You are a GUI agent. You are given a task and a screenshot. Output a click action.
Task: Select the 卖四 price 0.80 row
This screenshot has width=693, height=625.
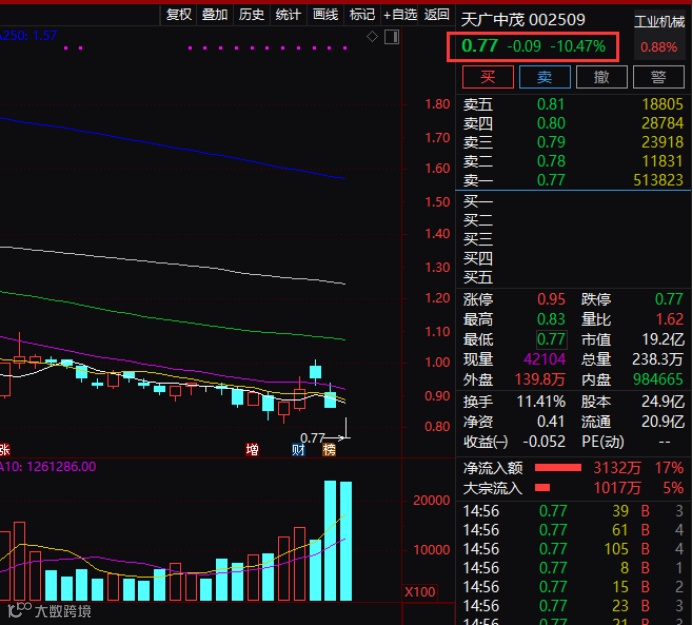573,123
